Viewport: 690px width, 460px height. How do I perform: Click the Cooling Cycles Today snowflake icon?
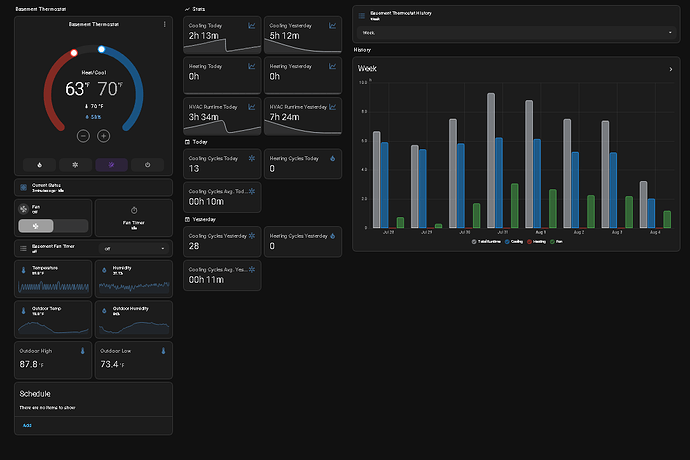pos(252,158)
